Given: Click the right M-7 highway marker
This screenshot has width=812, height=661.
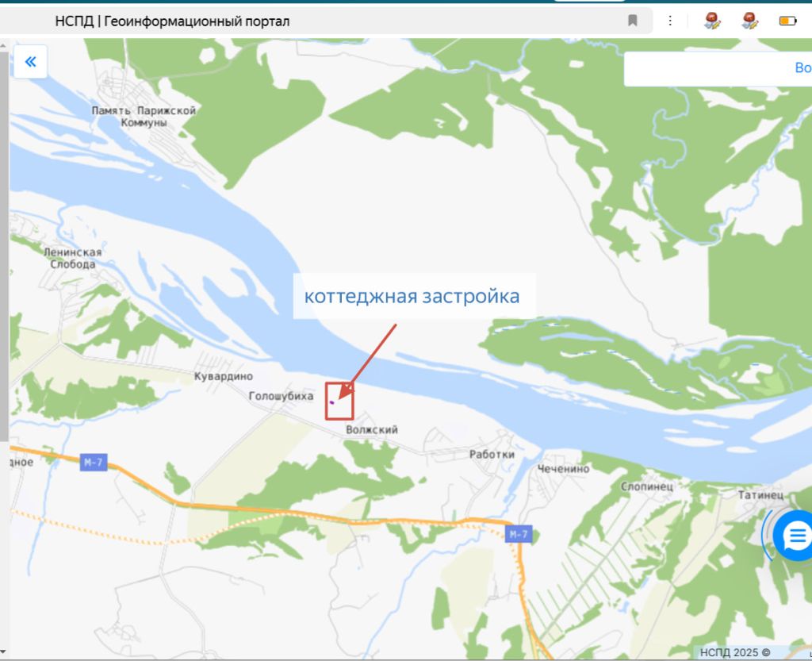Looking at the screenshot, I should click(x=519, y=534).
